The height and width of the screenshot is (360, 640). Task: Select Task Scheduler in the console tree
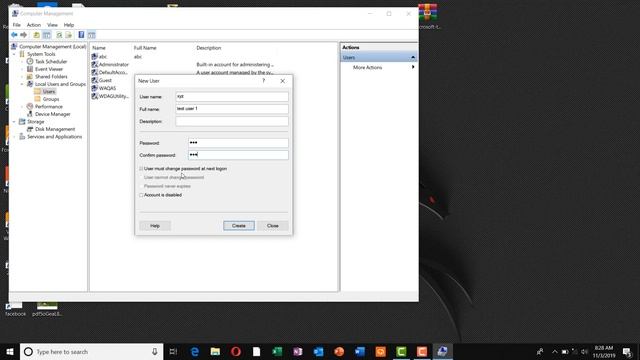(51, 62)
